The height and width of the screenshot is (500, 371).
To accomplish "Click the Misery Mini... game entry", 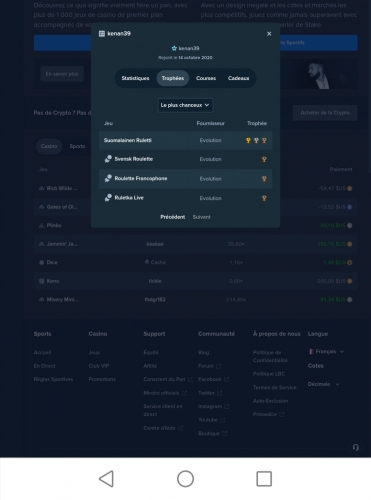I will click(x=59, y=300).
